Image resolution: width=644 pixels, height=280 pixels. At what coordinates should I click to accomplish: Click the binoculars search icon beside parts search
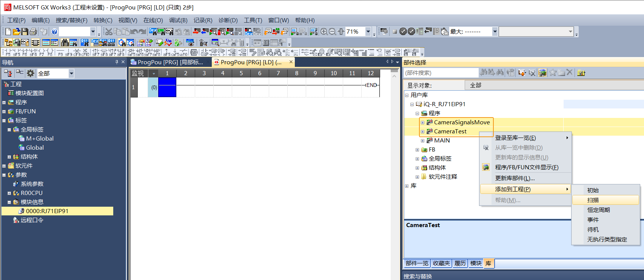(500, 73)
